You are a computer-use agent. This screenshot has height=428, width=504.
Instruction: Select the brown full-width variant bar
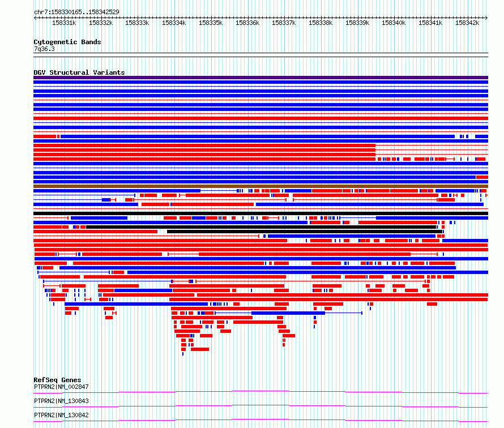260,186
